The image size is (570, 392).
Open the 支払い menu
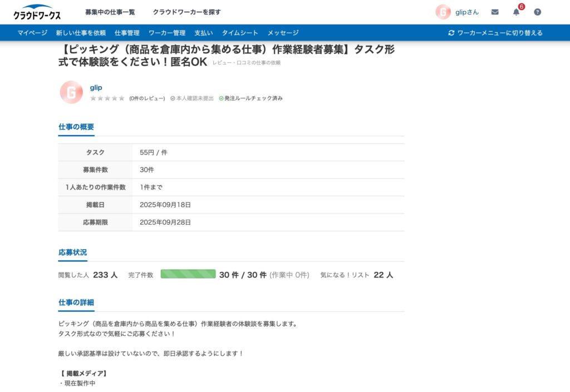(x=203, y=33)
